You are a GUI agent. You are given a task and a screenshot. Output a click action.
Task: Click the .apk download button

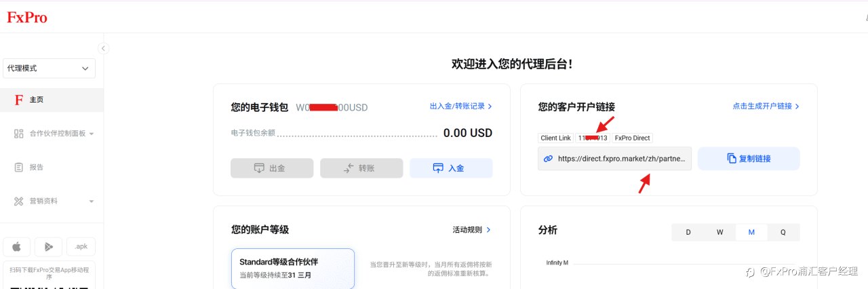(81, 246)
